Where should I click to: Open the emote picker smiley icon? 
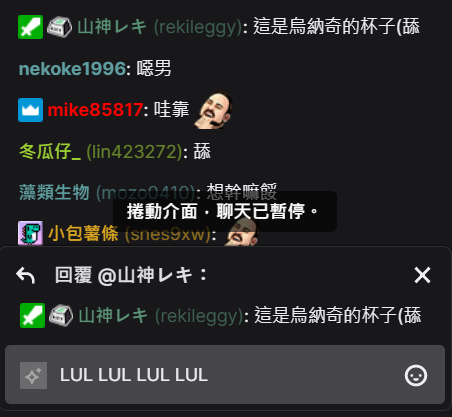point(416,376)
